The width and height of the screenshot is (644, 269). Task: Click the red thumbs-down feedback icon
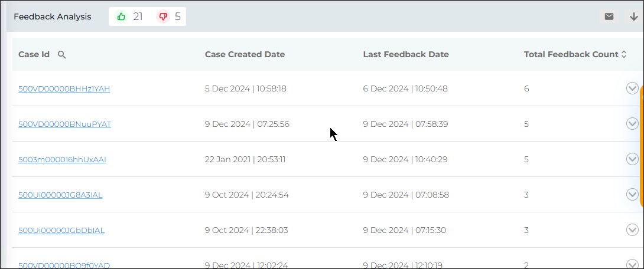click(x=163, y=17)
